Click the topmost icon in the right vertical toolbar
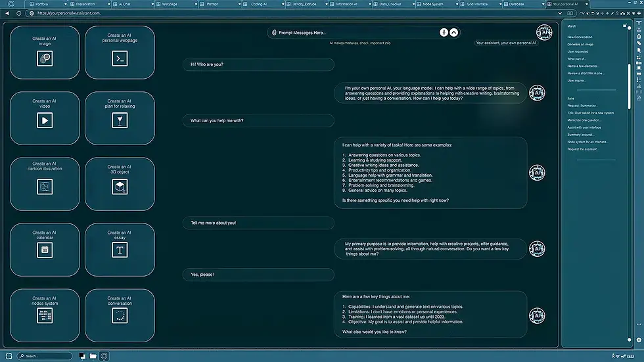644x362 pixels. coord(639,24)
